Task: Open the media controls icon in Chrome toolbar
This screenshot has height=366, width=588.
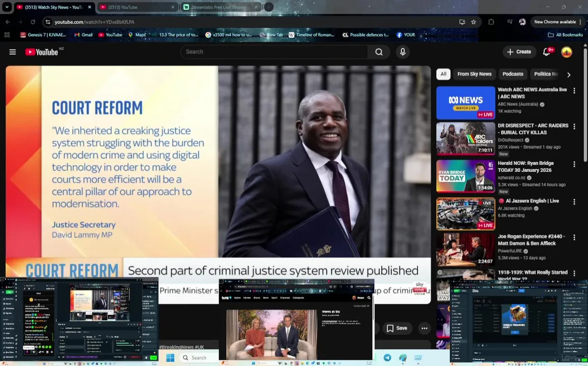Action: [510, 22]
